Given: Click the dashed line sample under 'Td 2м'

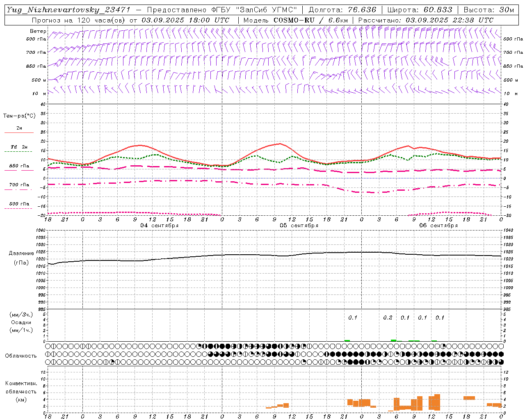Looking at the screenshot, I should 18,152.
